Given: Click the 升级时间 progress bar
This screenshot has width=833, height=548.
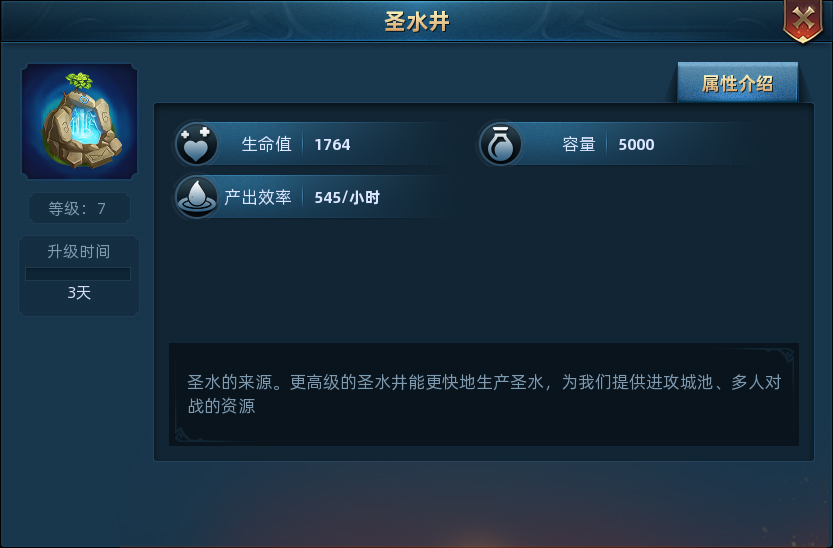Looking at the screenshot, I should click(78, 274).
